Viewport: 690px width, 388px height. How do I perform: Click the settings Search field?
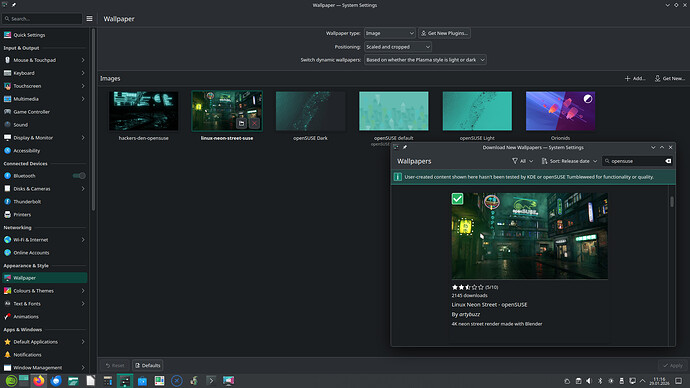[42, 18]
